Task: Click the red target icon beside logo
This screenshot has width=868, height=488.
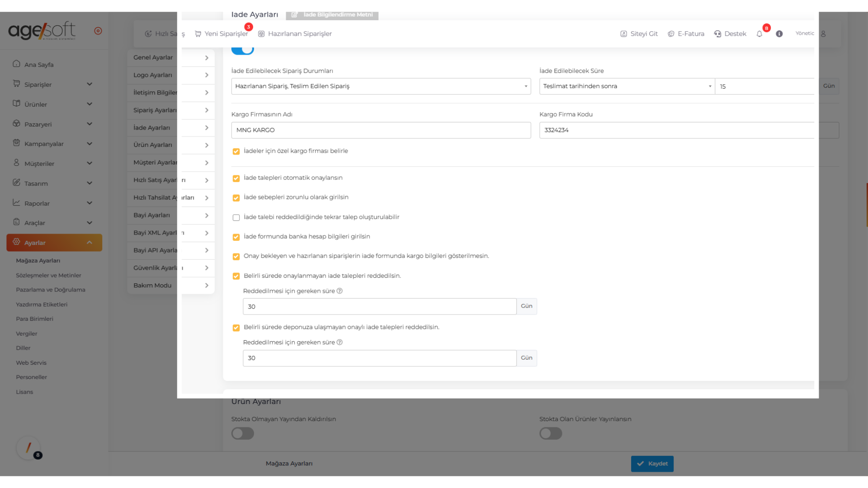Action: point(98,31)
